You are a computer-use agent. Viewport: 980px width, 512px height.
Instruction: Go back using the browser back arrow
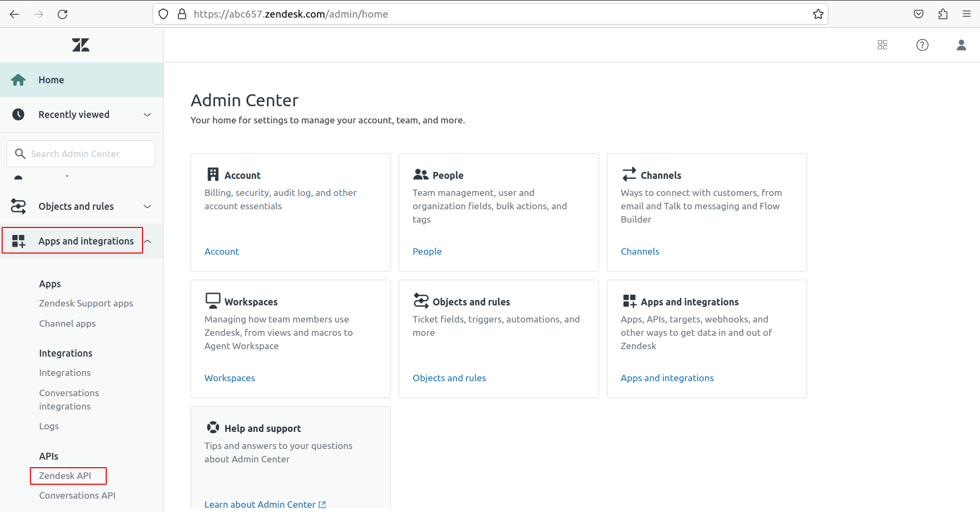tap(14, 14)
